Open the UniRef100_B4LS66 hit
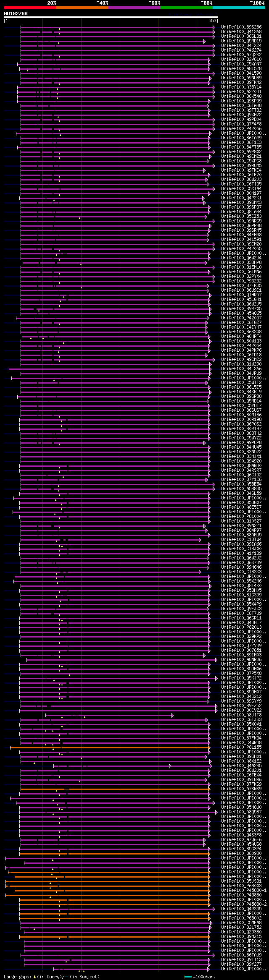Screen dimensions: 269x980 tap(241, 369)
